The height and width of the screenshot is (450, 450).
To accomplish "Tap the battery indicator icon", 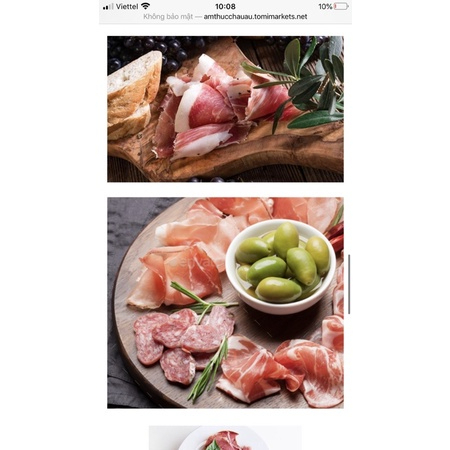I will point(341,6).
